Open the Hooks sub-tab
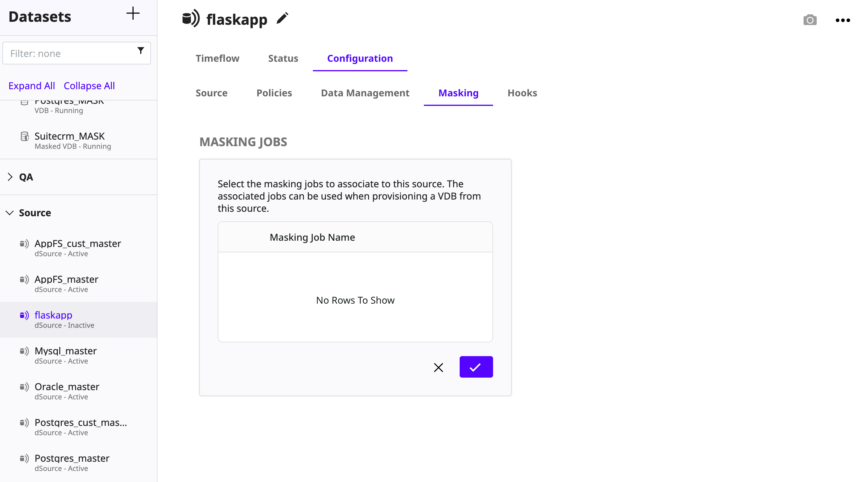 (x=522, y=93)
